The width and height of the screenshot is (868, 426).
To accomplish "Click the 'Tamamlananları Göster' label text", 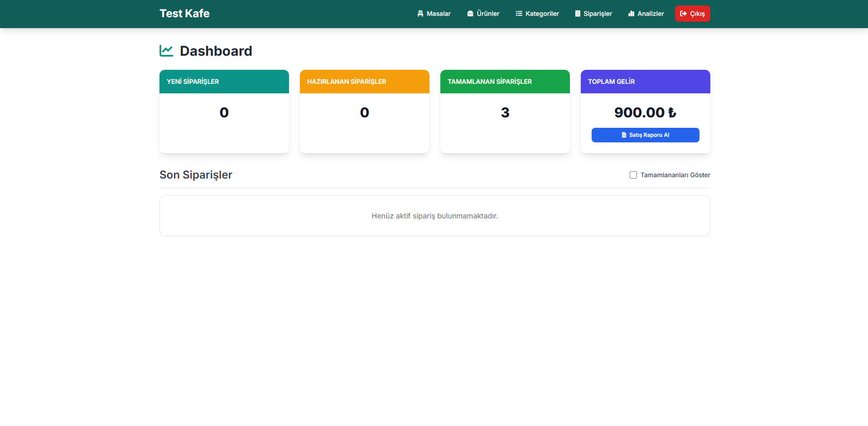I will 675,175.
